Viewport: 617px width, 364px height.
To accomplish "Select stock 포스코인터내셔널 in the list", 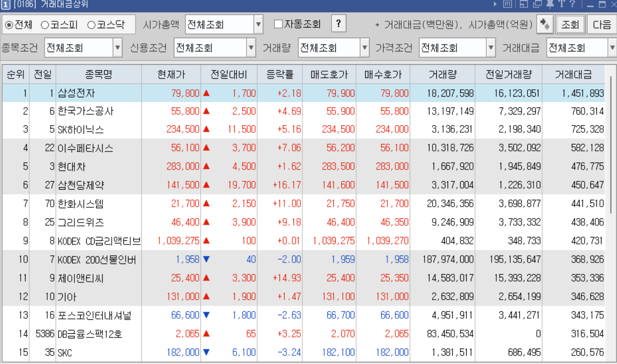I will point(95,316).
